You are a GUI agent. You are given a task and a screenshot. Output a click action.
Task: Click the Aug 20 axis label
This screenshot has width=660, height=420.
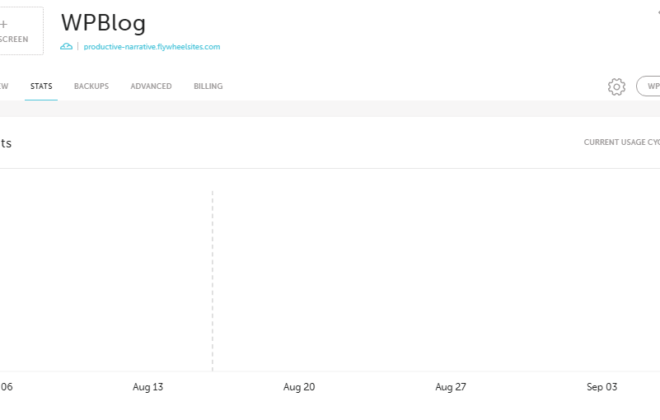click(x=299, y=387)
